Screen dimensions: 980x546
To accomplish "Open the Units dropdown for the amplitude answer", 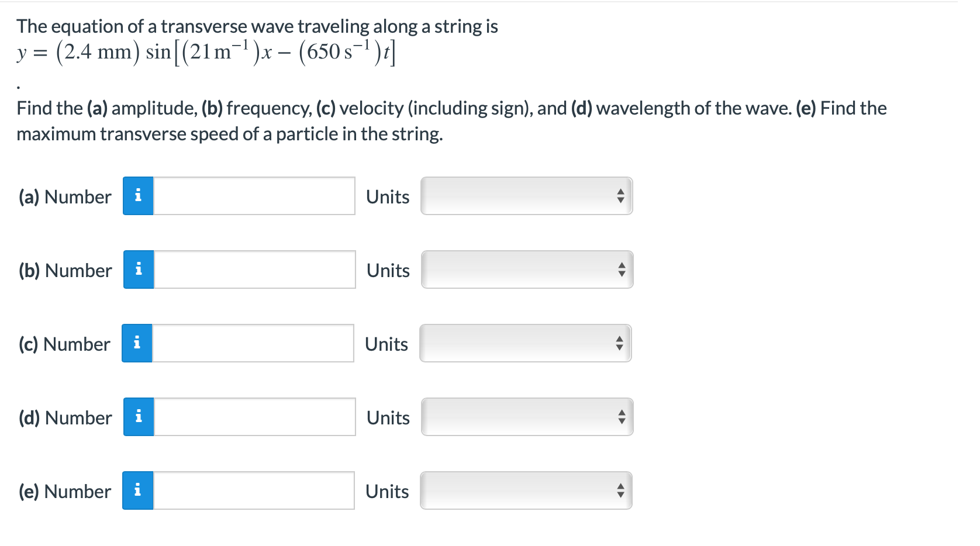I will (x=526, y=196).
